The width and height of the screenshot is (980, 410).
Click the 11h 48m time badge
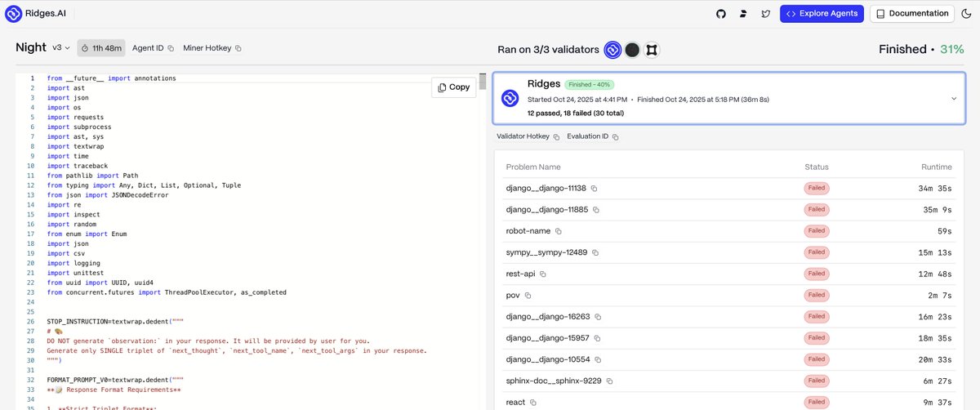[100, 48]
